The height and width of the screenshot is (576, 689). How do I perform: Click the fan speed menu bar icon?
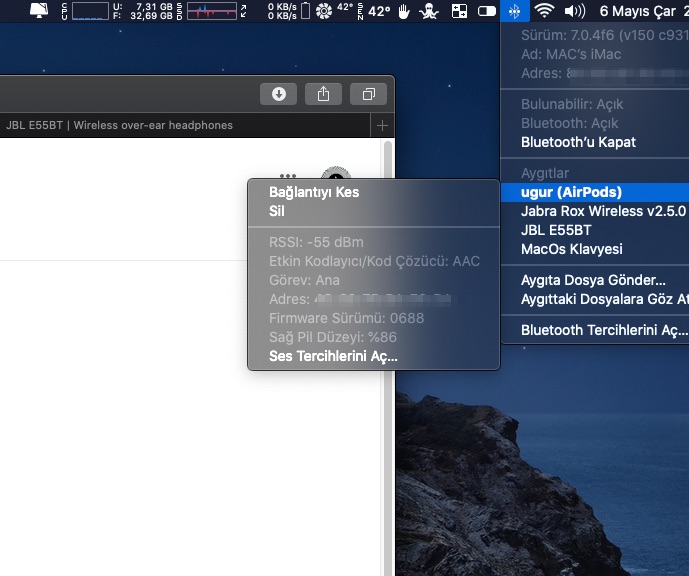coord(324,12)
